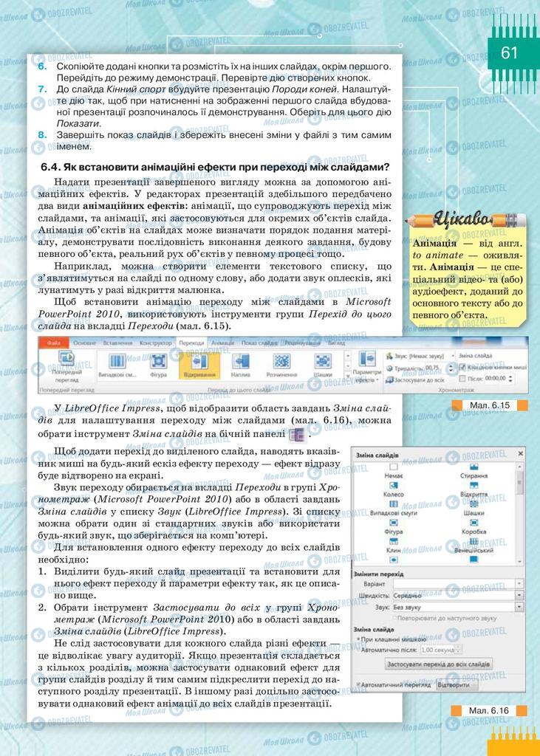This screenshot has width=540, height=756.
Task: Select the Фігура transition in Impress panel
Action: coord(393,527)
